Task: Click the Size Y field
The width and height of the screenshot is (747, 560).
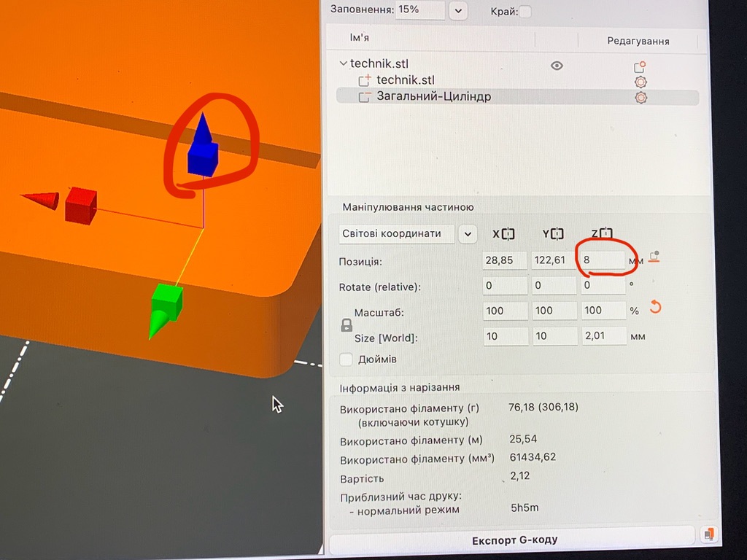Action: (554, 336)
